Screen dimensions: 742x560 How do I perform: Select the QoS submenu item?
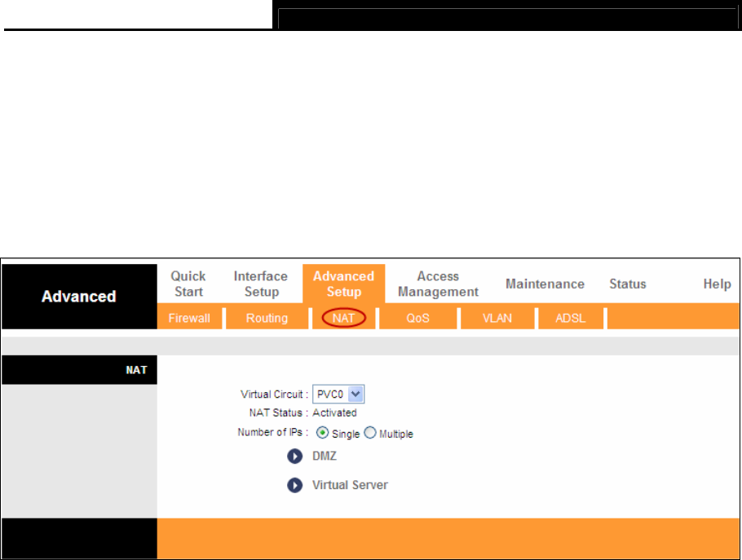[417, 318]
